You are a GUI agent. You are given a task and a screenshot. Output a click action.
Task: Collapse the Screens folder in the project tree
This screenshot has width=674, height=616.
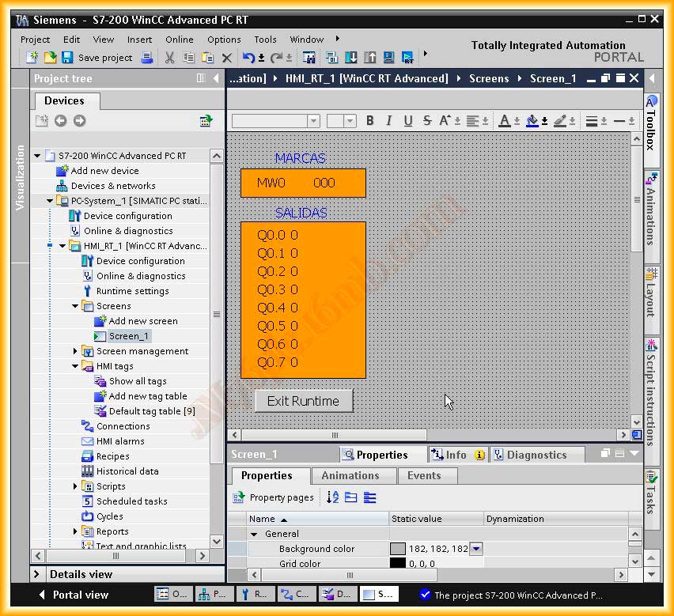76,306
